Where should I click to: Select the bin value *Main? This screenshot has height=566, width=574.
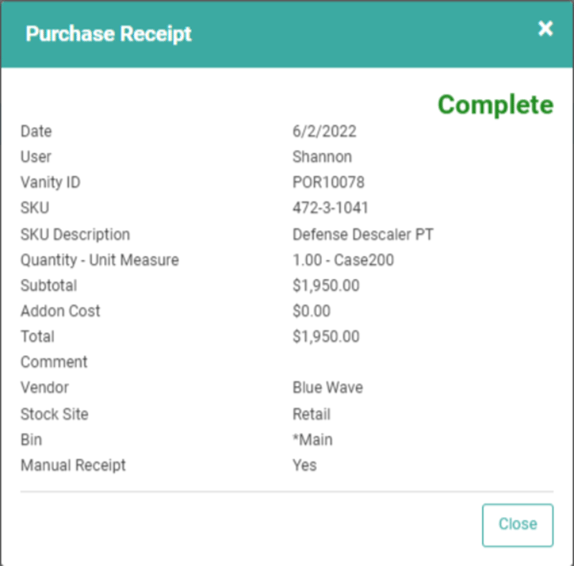[x=313, y=440]
